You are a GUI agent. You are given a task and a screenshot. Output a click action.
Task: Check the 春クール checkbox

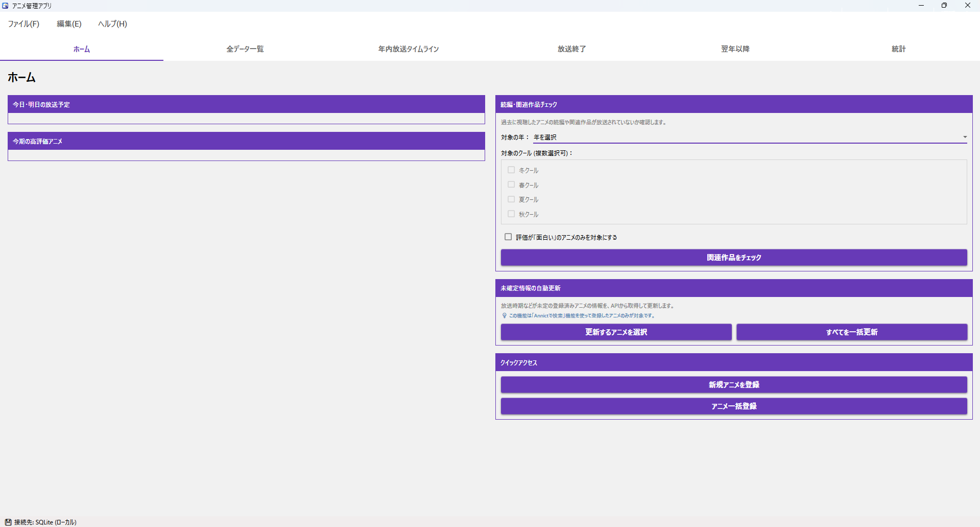click(511, 185)
